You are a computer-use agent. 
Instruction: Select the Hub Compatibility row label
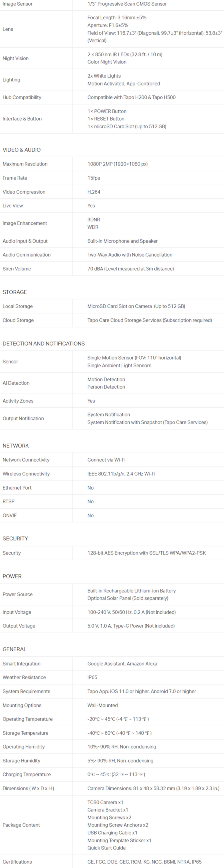(x=22, y=97)
